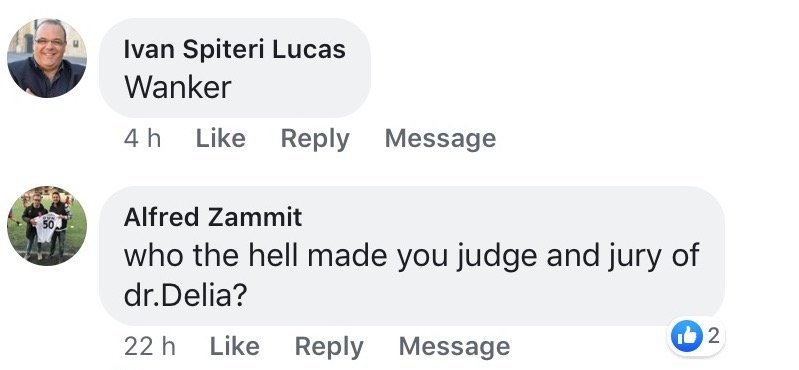
Task: Tap the smiling face in Ivan's avatar
Action: [49, 42]
